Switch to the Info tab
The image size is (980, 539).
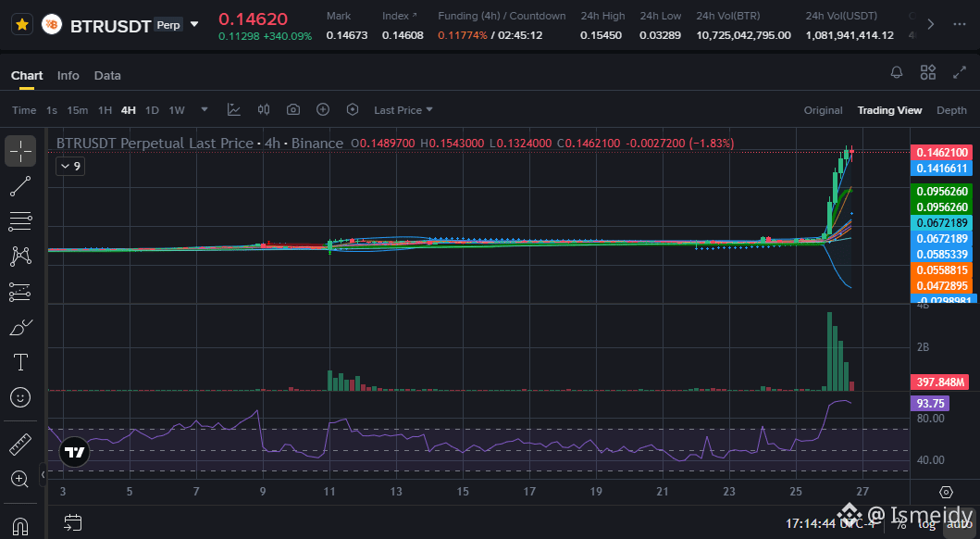pos(68,75)
